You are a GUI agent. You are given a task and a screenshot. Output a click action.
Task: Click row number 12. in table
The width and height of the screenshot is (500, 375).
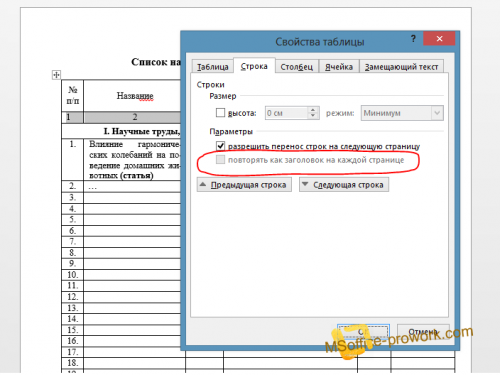click(x=72, y=297)
